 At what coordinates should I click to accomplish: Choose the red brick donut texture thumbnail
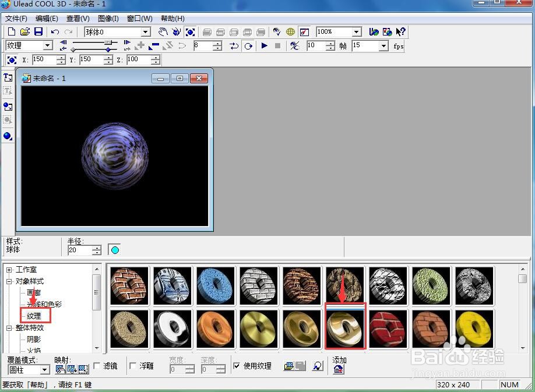coord(388,328)
